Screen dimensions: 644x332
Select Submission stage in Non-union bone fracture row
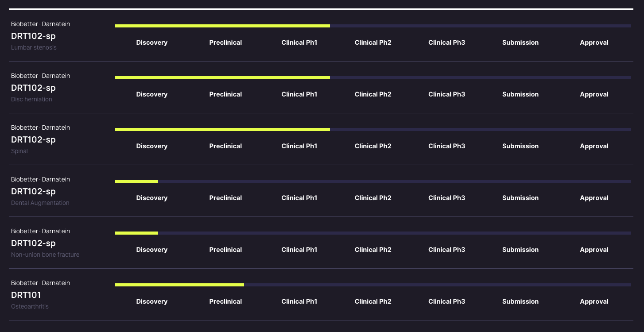520,250
